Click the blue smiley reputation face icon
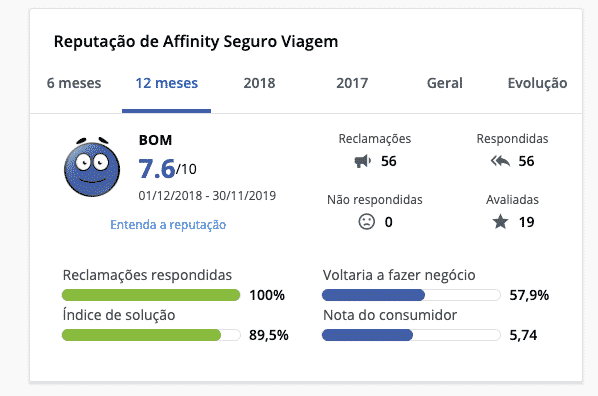This screenshot has height=396, width=598. coord(92,167)
